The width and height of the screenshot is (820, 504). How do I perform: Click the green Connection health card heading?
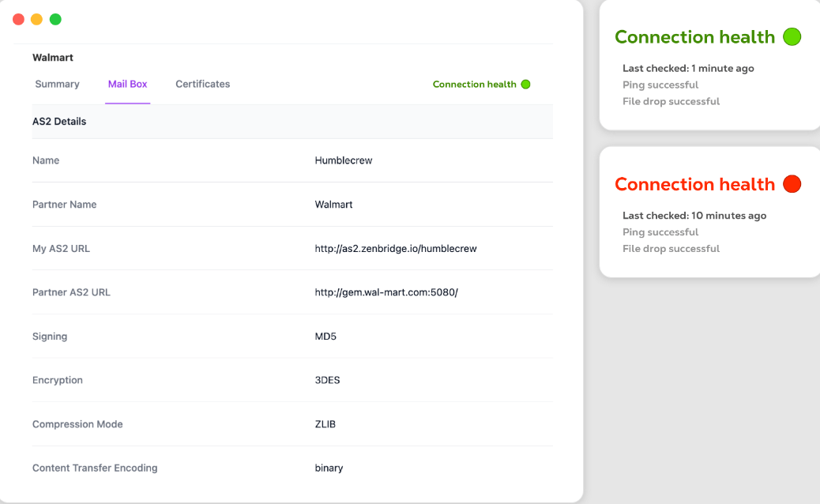tap(694, 37)
